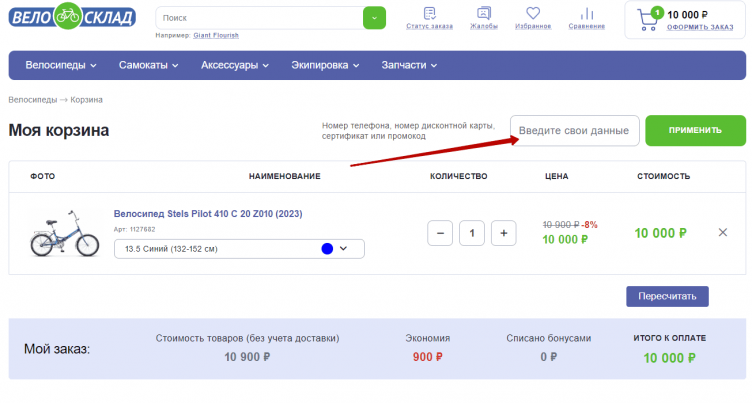Expand the size and color dropdown
The image size is (752, 403).
coord(343,248)
